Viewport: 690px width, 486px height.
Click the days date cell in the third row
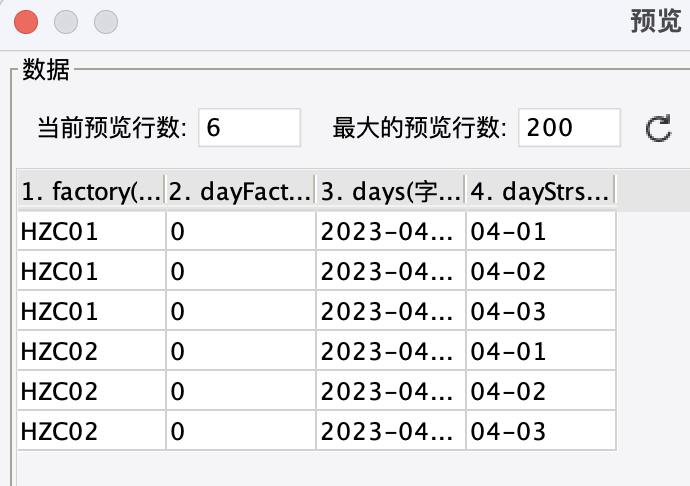390,311
